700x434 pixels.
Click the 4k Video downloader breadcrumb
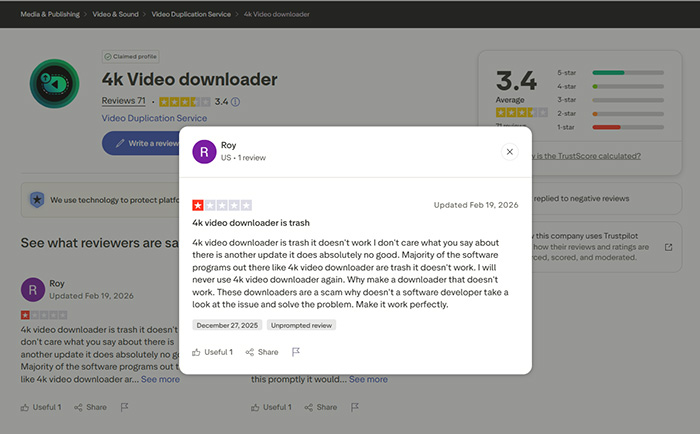276,14
